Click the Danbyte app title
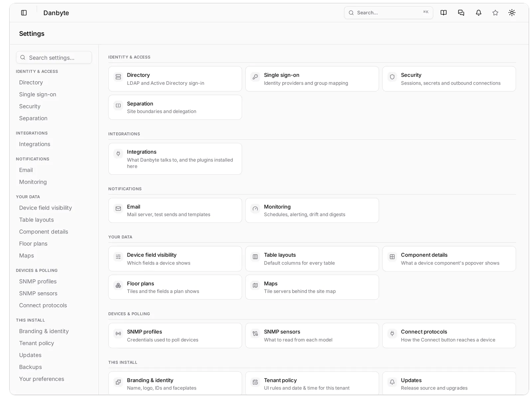The height and width of the screenshot is (398, 532). (56, 13)
